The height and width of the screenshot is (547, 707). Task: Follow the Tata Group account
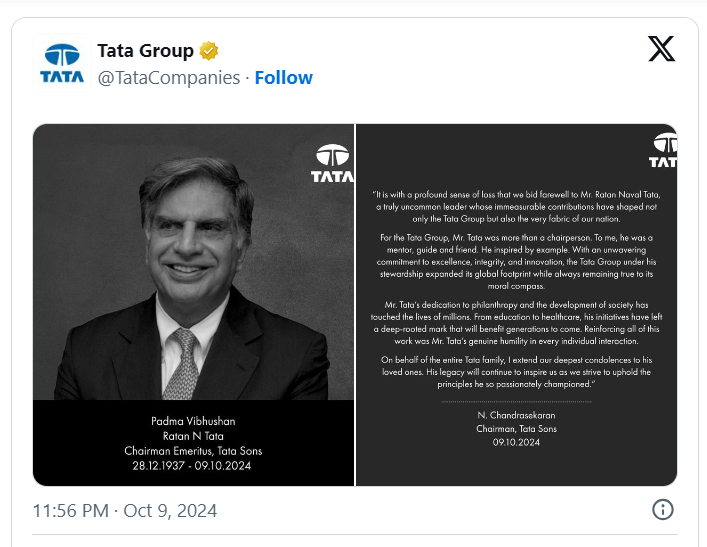[x=284, y=78]
